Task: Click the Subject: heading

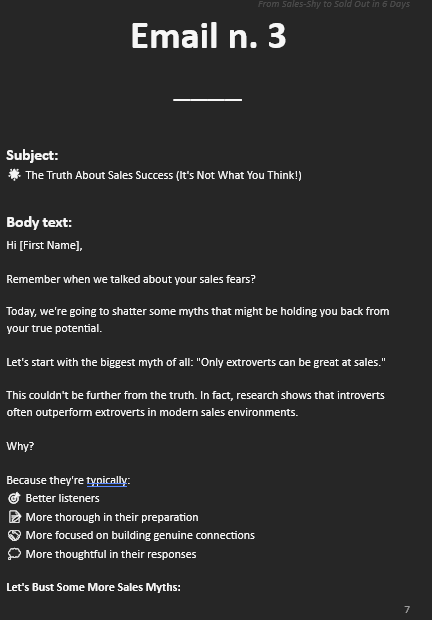Action: click(x=32, y=155)
